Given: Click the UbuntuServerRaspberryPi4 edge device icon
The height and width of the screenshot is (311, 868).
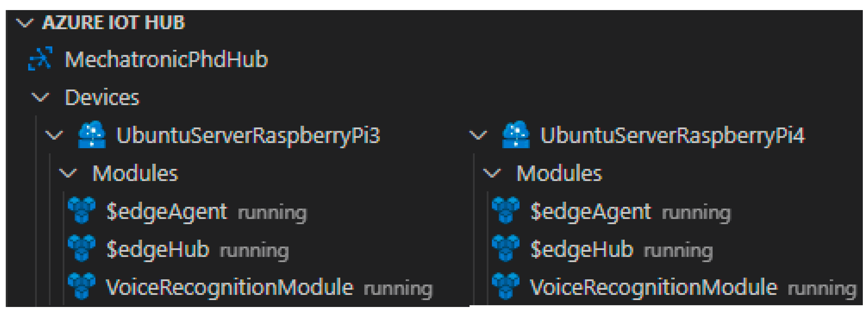Looking at the screenshot, I should 516,135.
